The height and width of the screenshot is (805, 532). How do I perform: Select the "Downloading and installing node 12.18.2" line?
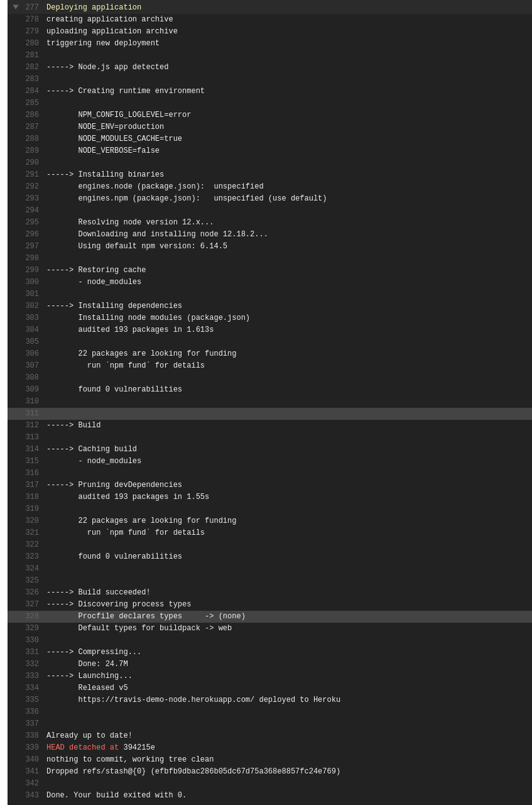(173, 235)
